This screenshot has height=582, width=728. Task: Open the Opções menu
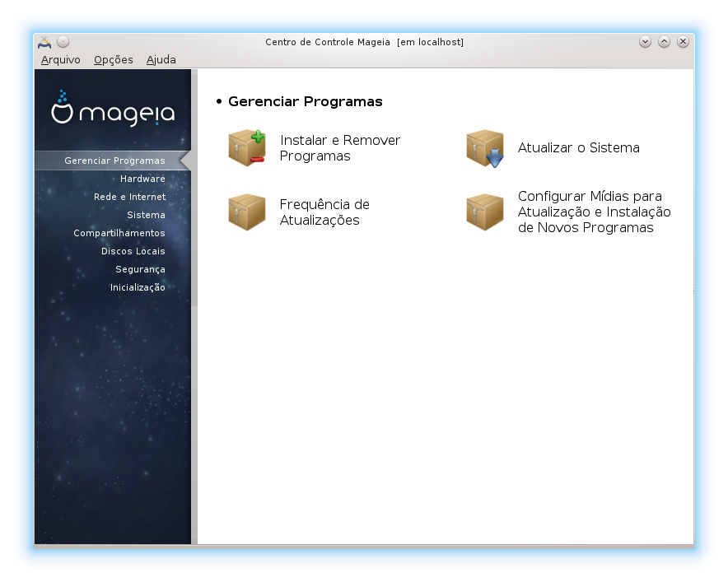(x=114, y=60)
